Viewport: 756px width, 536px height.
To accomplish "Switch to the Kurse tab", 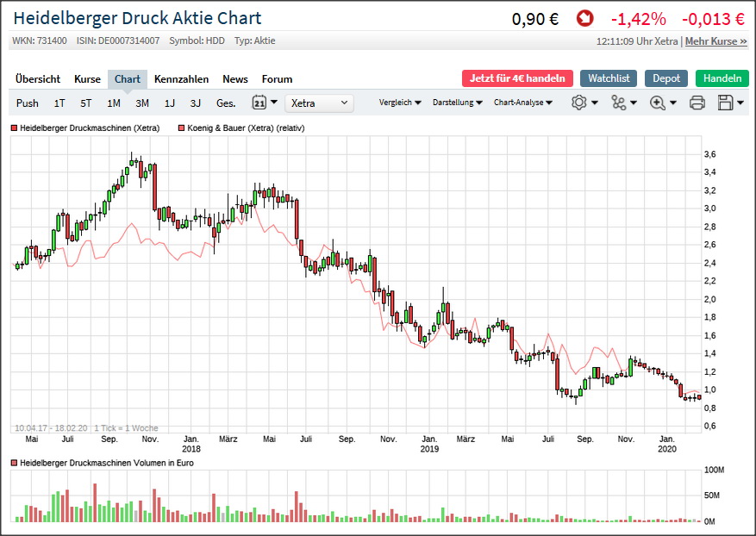I will [x=87, y=79].
